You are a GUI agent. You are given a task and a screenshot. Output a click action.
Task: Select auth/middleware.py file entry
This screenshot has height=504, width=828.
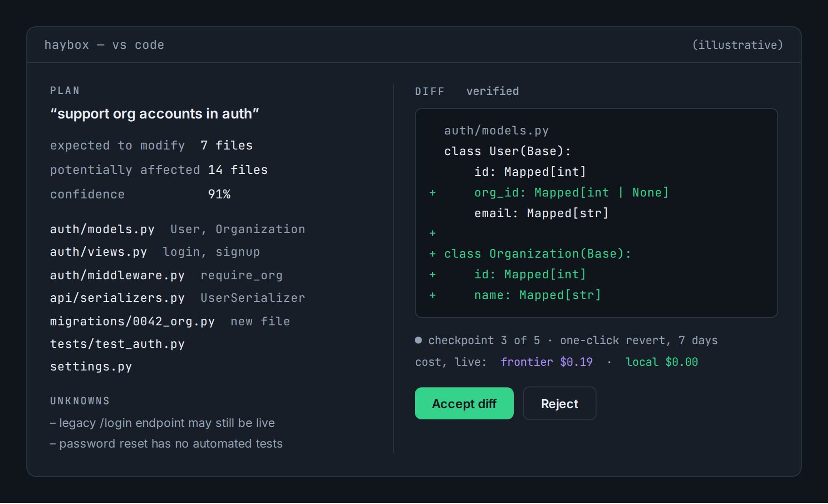coord(117,276)
